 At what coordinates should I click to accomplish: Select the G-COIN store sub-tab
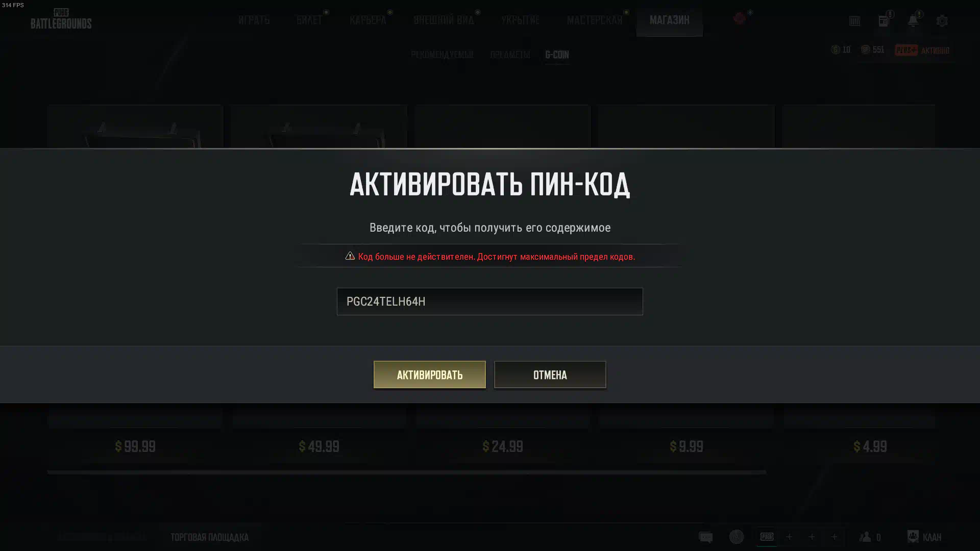[x=557, y=55]
